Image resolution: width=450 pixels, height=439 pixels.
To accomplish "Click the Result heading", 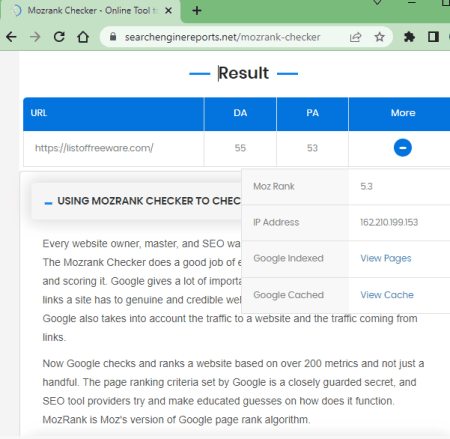I will [x=244, y=73].
